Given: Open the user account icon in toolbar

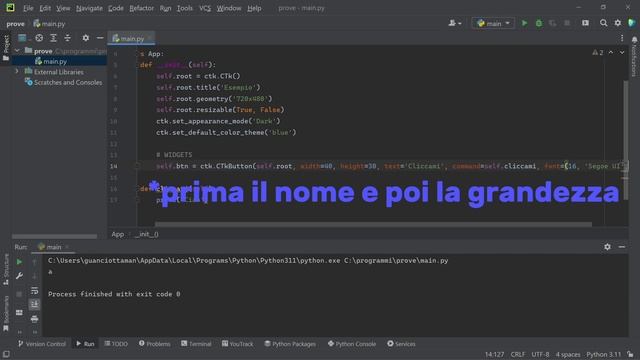Looking at the screenshot, I should [455, 23].
